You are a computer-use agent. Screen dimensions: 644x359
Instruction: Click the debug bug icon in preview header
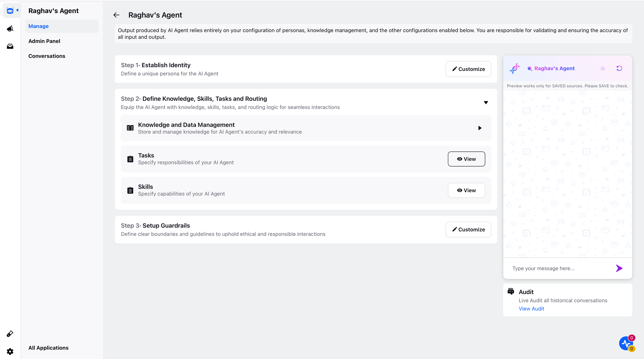[x=603, y=68]
